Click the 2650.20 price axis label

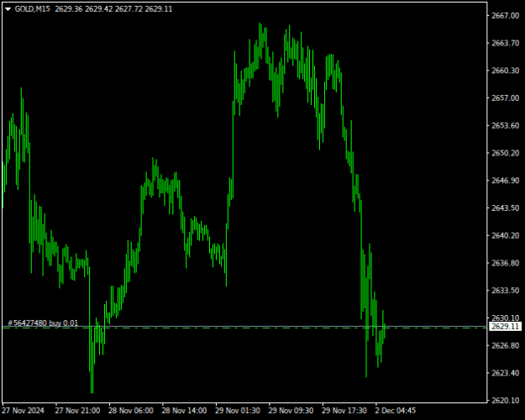(x=505, y=153)
